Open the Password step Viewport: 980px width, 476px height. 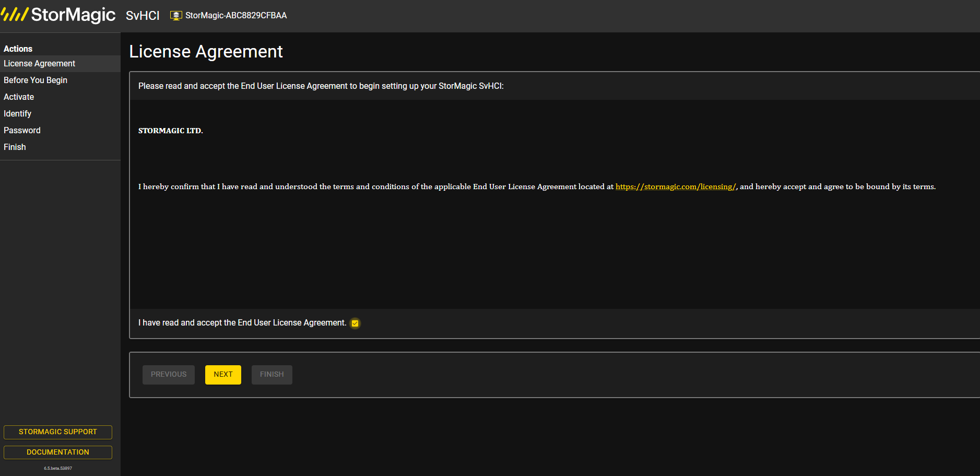(x=60, y=131)
